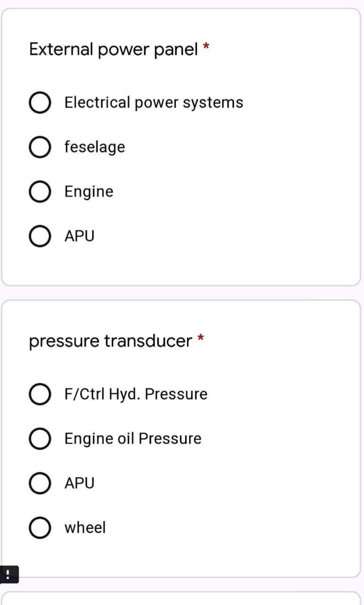Select Engine radio under External power panel
The image size is (364, 605).
pos(40,192)
